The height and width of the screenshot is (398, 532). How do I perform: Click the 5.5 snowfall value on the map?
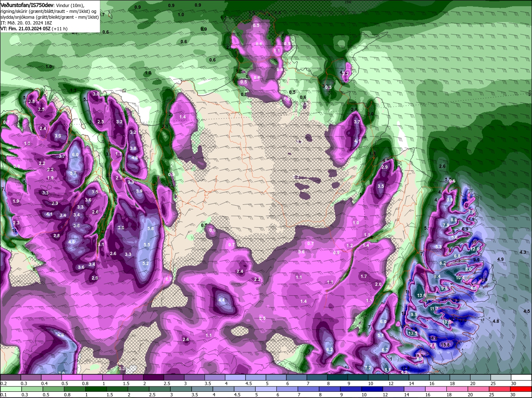[x=146, y=245]
